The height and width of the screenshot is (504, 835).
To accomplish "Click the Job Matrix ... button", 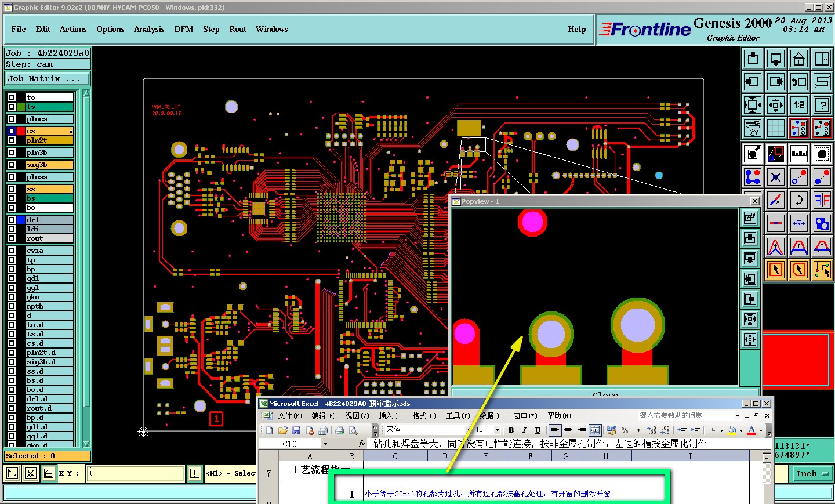I will (48, 79).
